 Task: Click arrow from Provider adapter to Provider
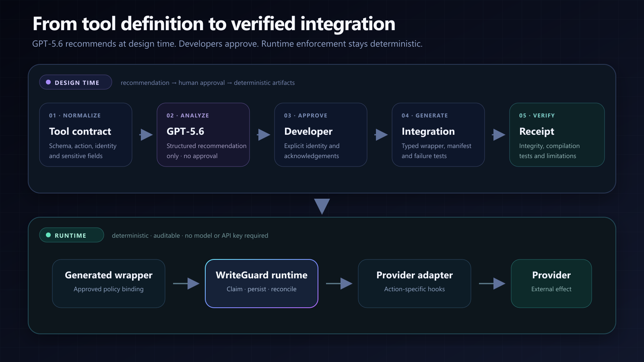tap(492, 284)
